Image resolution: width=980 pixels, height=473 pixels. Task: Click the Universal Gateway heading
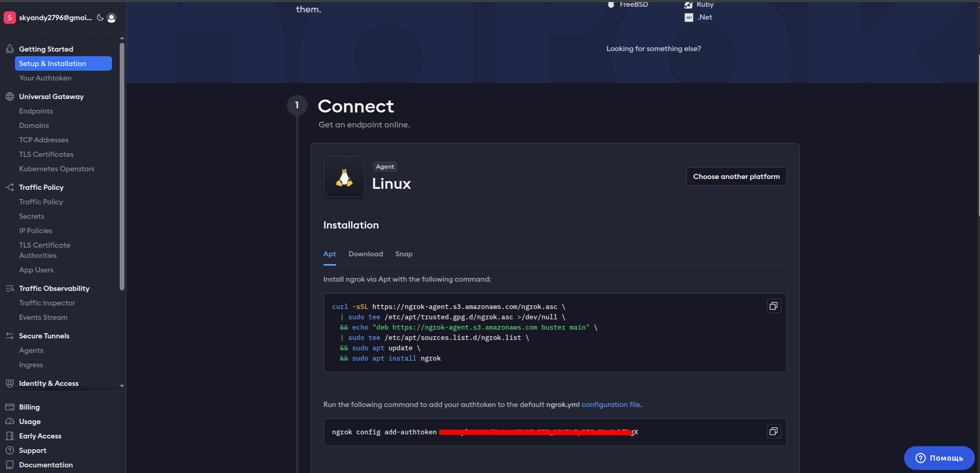pos(51,96)
